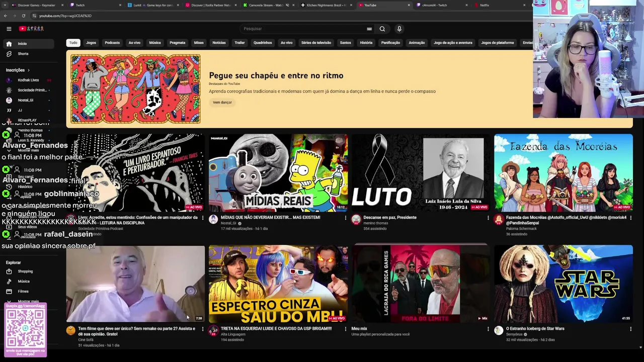Click Paloma Schermack channel avatar
Screen dimensions: 644x362
499,220
